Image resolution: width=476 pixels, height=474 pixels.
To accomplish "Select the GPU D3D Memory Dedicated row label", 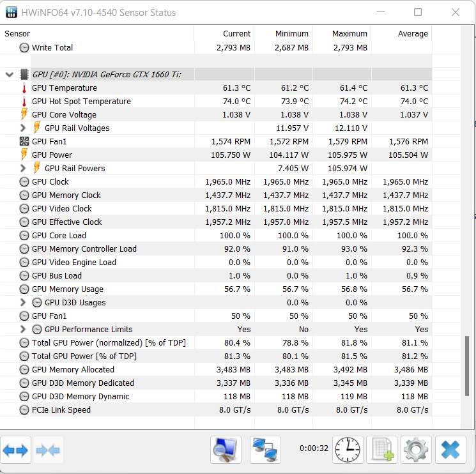I will (x=83, y=383).
